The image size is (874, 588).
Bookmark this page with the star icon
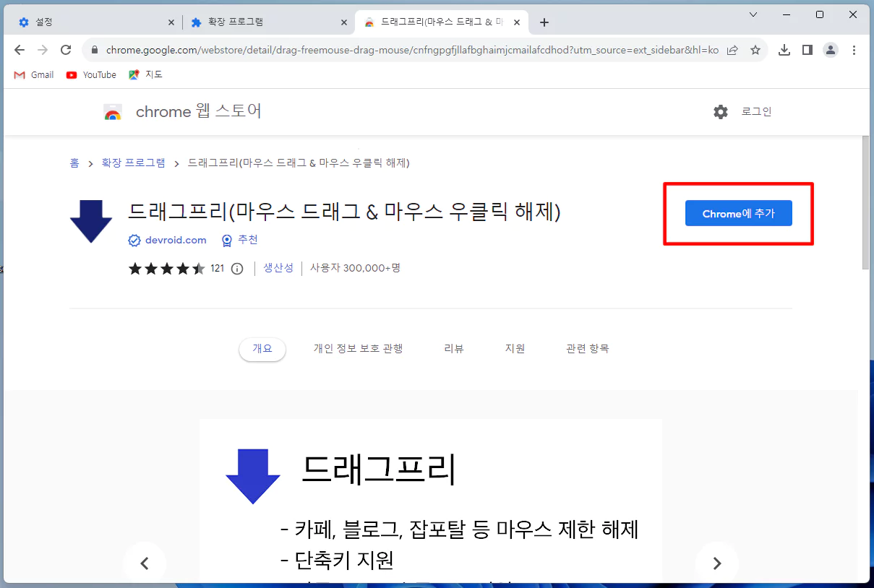(x=755, y=50)
